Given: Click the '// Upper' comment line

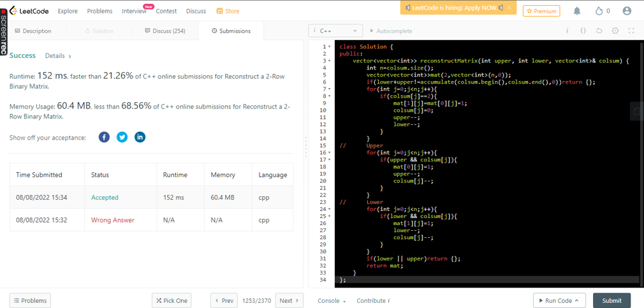Looking at the screenshot, I should click(361, 145).
